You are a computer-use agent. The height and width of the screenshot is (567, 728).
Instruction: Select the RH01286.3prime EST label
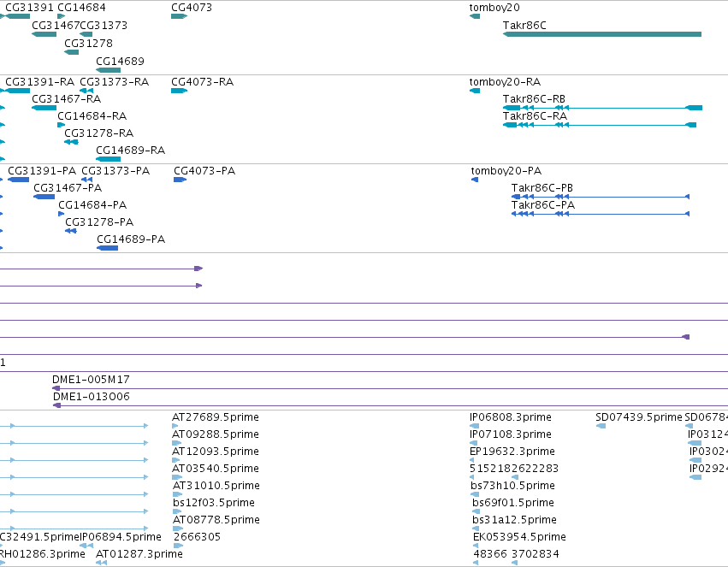click(x=43, y=554)
